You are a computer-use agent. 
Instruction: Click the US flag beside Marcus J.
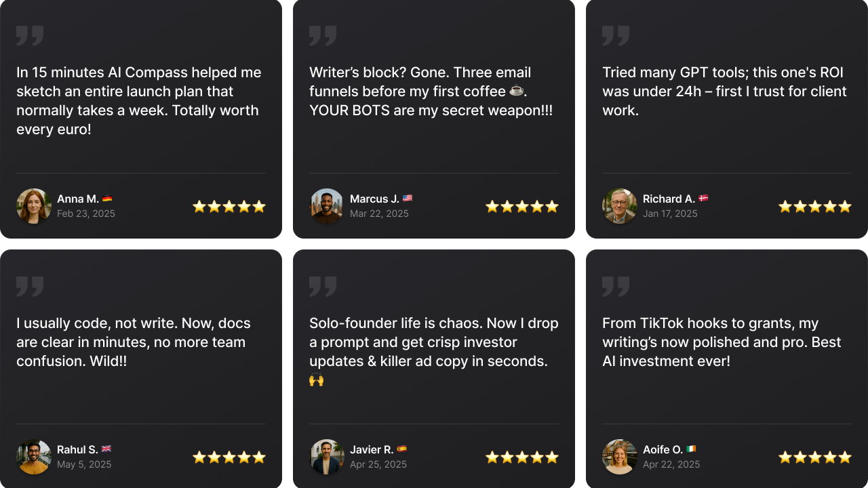[x=408, y=199]
